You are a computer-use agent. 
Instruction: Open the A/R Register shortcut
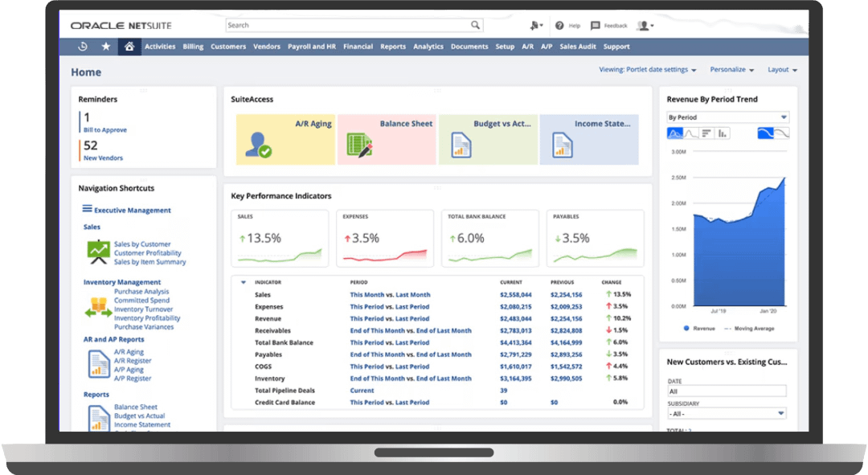point(133,360)
